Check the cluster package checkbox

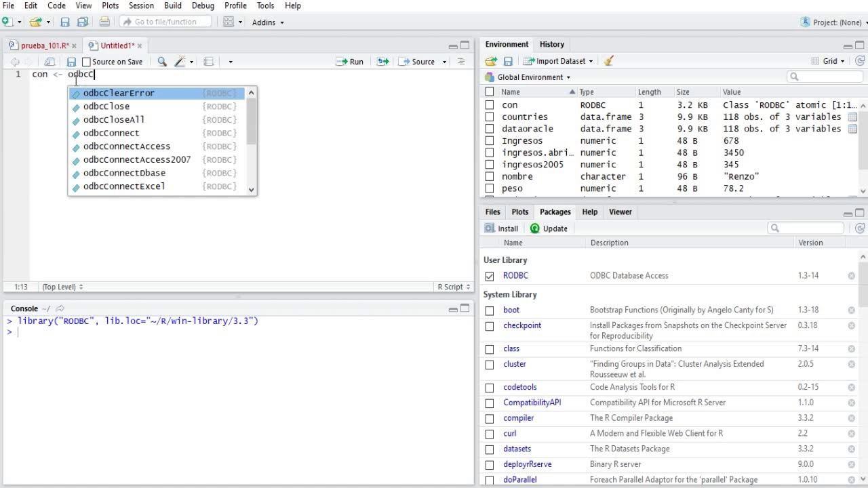coord(490,365)
